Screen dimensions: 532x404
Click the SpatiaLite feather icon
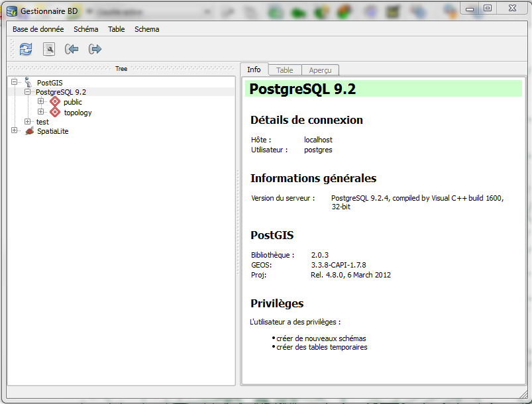coord(30,131)
